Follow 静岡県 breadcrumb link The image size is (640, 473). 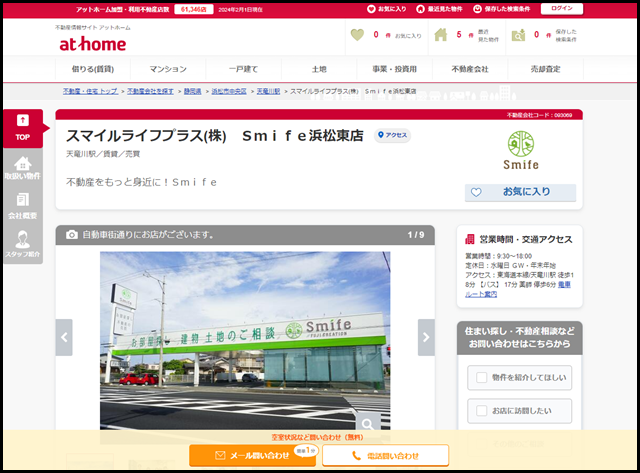pos(193,91)
